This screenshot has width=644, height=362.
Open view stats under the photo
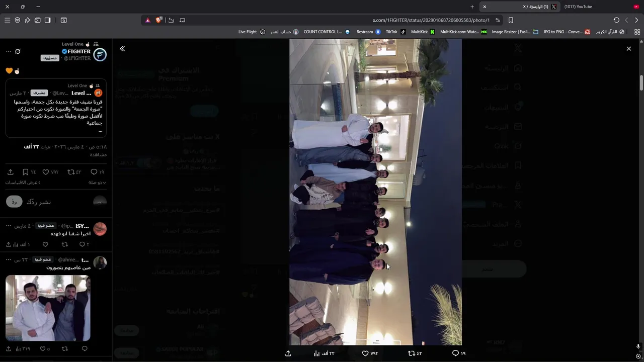click(324, 353)
